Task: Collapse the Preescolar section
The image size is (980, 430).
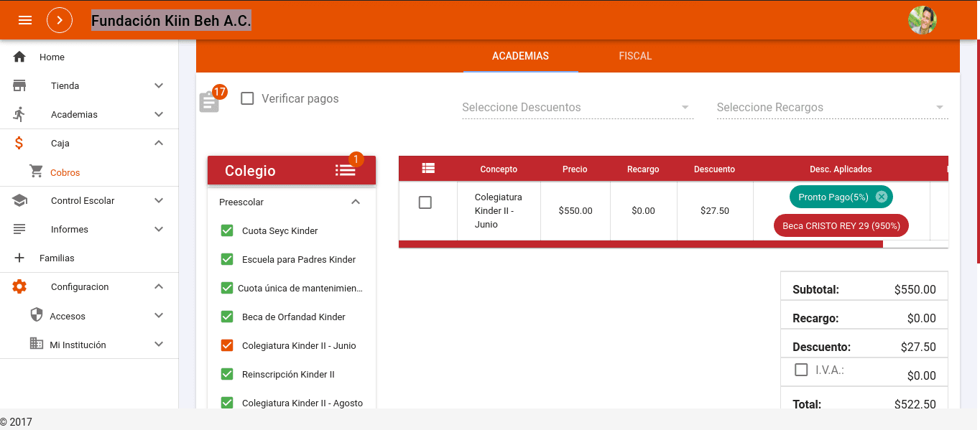Action: (355, 202)
